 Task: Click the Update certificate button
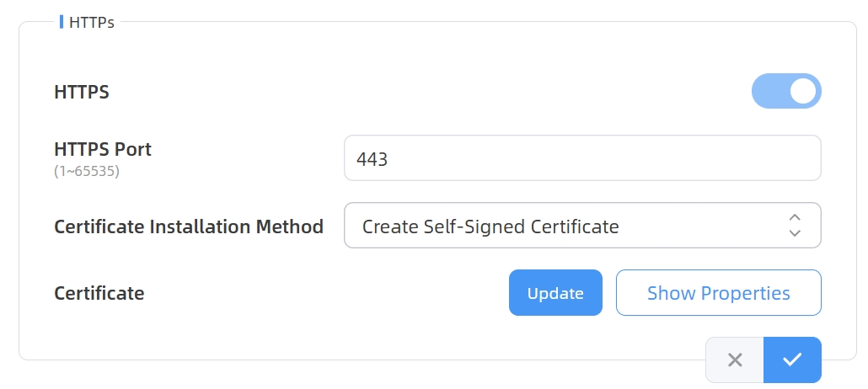pos(555,293)
